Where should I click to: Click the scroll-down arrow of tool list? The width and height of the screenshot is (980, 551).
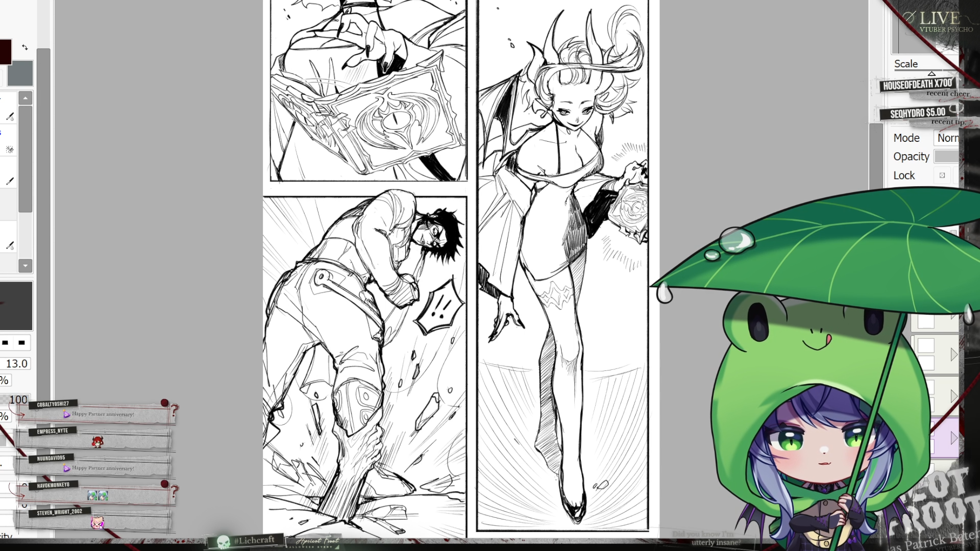click(x=25, y=265)
